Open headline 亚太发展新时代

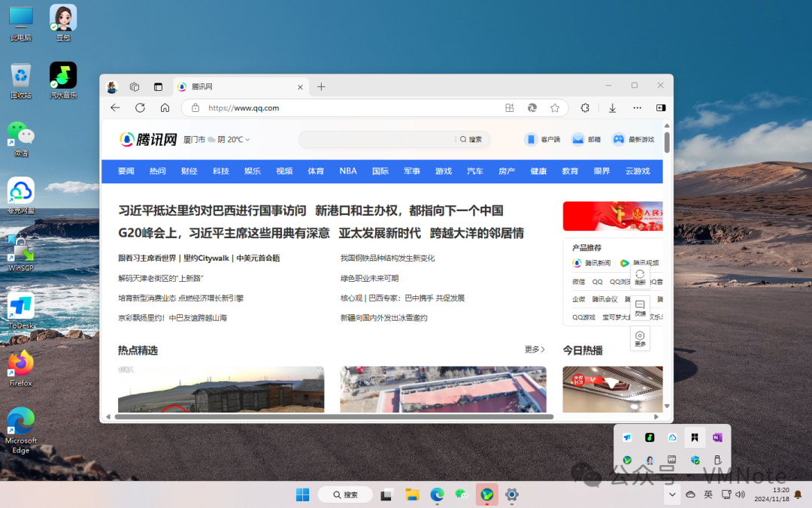click(x=380, y=233)
